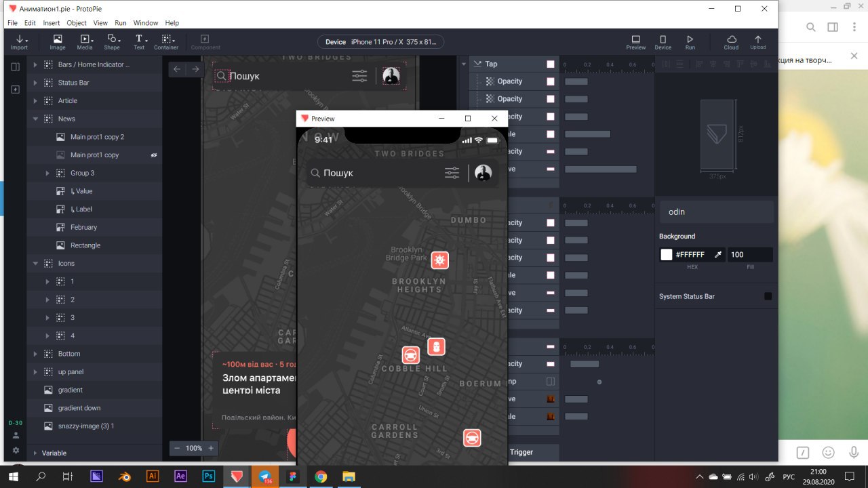Click the Fill value 100 field
Image resolution: width=868 pixels, height=488 pixels.
[x=750, y=255]
